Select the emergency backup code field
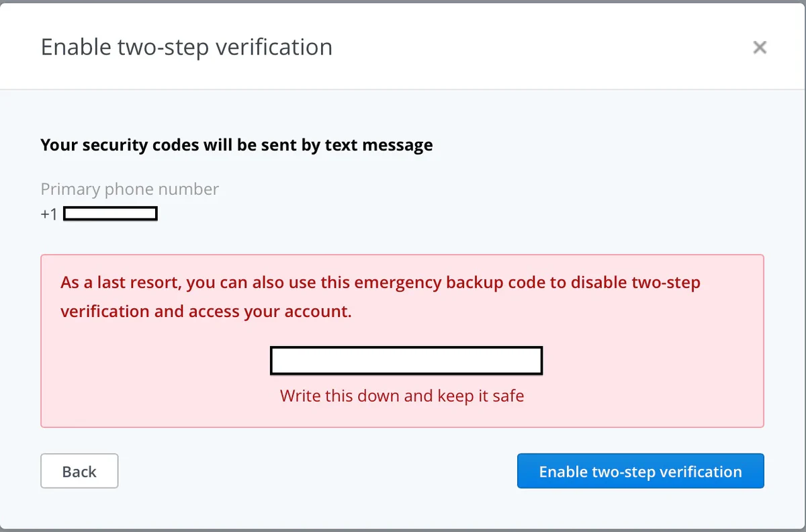The image size is (806, 532). click(x=406, y=361)
